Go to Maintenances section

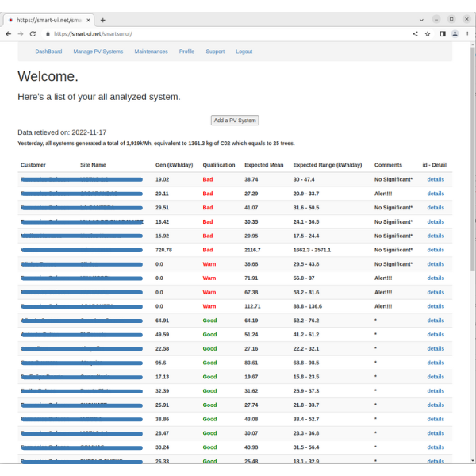click(x=152, y=52)
